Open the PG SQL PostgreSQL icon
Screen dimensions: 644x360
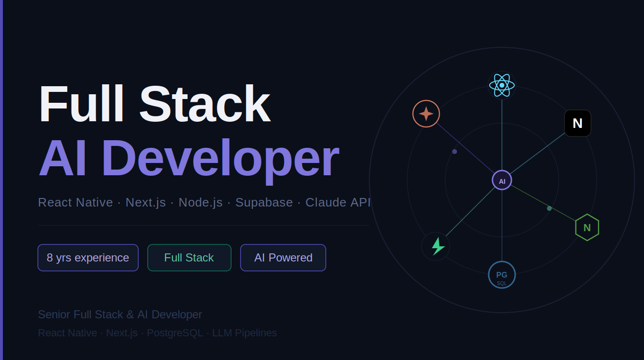click(x=502, y=275)
